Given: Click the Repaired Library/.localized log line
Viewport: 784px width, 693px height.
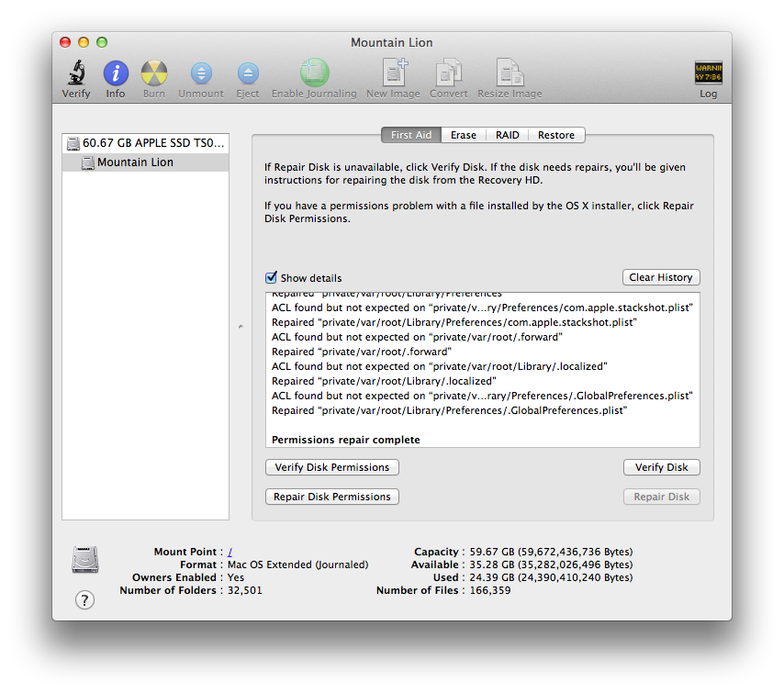Looking at the screenshot, I should tap(384, 381).
